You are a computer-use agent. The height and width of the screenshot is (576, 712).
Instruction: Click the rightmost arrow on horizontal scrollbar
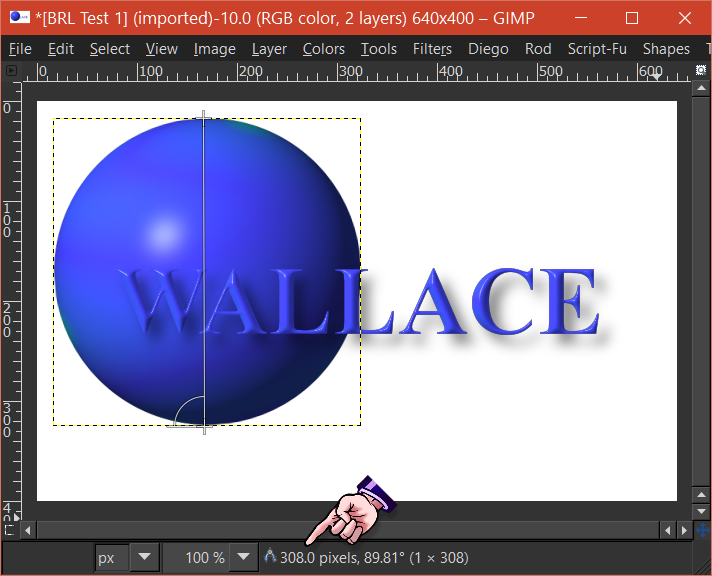pos(684,530)
